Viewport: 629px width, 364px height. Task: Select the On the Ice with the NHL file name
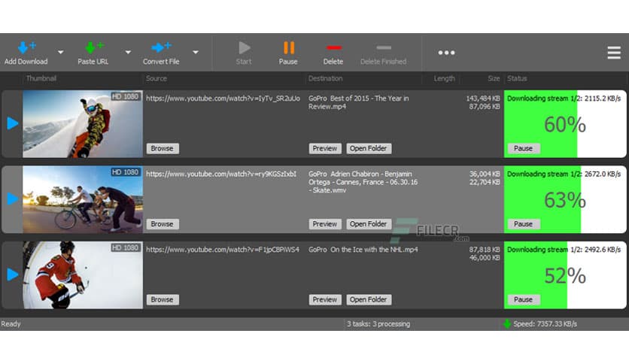tap(363, 250)
